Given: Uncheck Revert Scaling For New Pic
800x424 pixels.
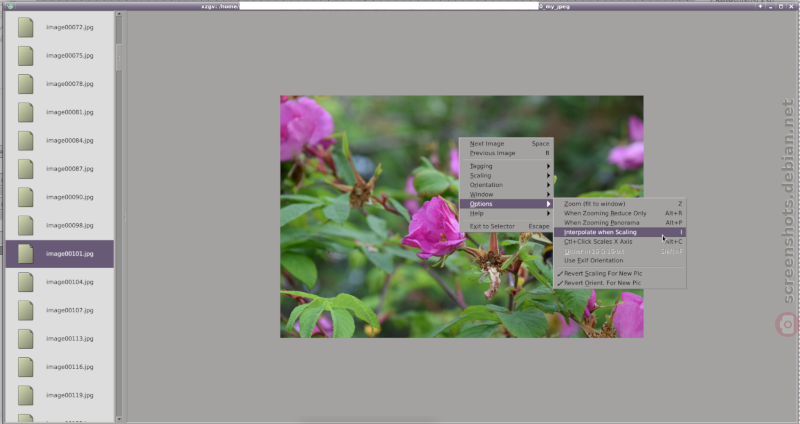Looking at the screenshot, I should (x=620, y=273).
